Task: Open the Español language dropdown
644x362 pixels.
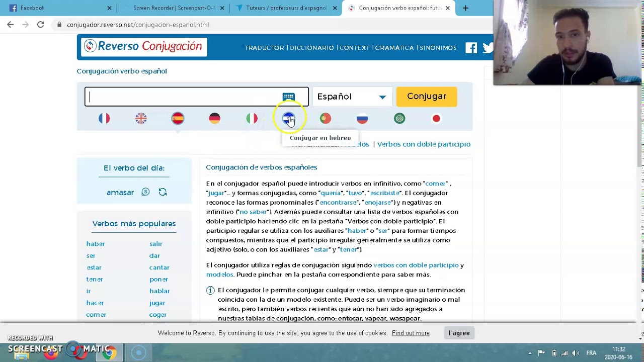Action: (352, 97)
